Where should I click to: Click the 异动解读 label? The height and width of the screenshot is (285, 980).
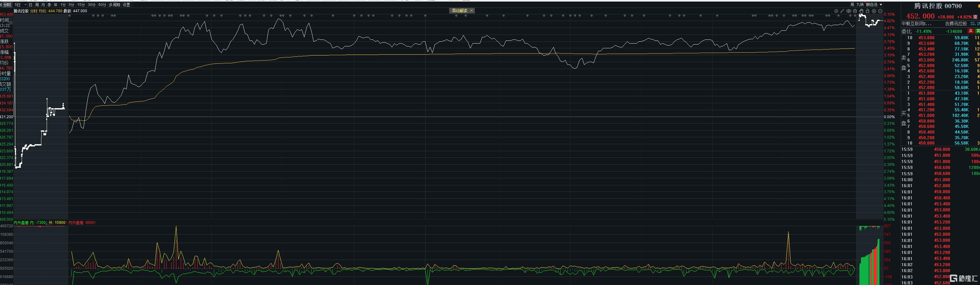[459, 11]
